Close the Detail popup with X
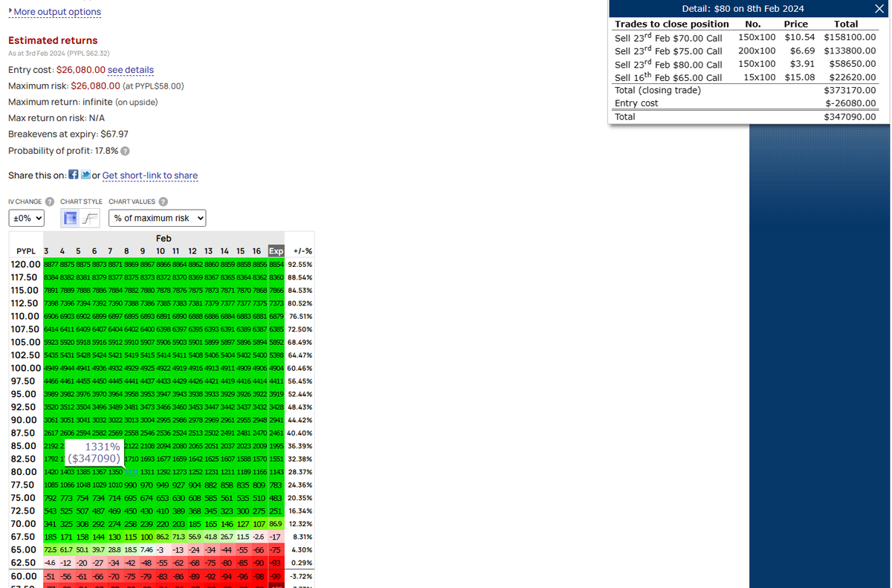The height and width of the screenshot is (588, 892). [x=879, y=9]
